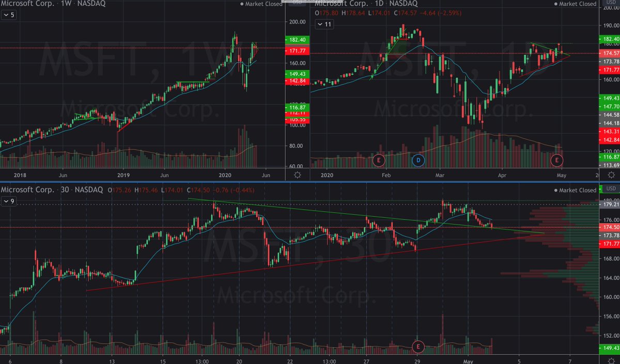Click the dividend D marker in daily chart
This screenshot has width=620, height=364.
tap(418, 161)
